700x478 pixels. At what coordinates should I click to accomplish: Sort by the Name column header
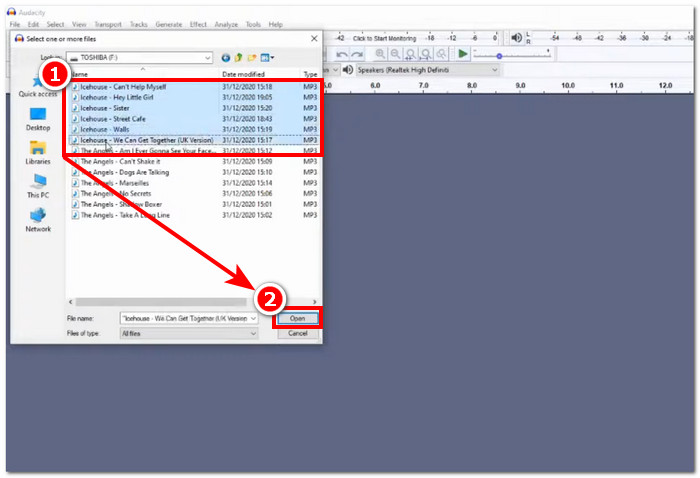(x=143, y=74)
